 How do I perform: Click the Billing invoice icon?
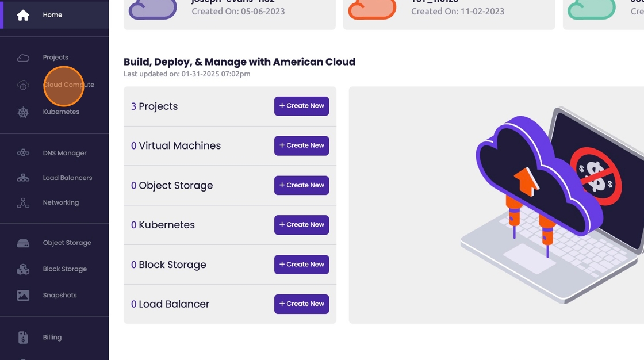(x=23, y=338)
